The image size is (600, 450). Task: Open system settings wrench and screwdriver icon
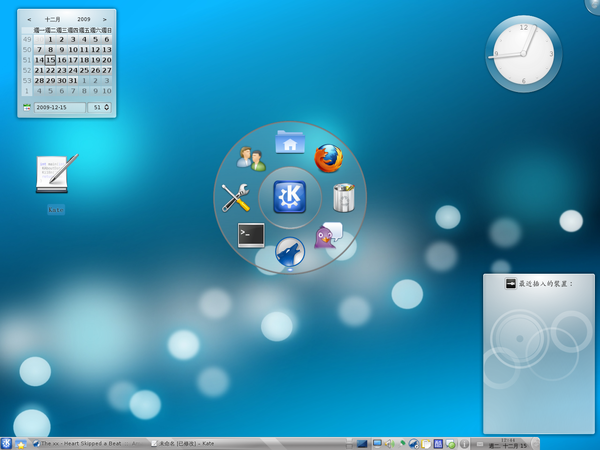pos(236,197)
